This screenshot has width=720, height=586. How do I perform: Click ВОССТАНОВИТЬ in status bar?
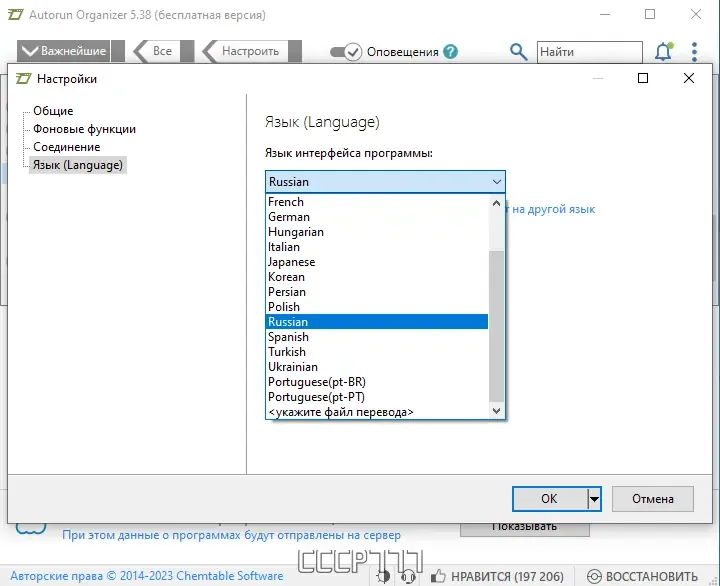(x=652, y=576)
